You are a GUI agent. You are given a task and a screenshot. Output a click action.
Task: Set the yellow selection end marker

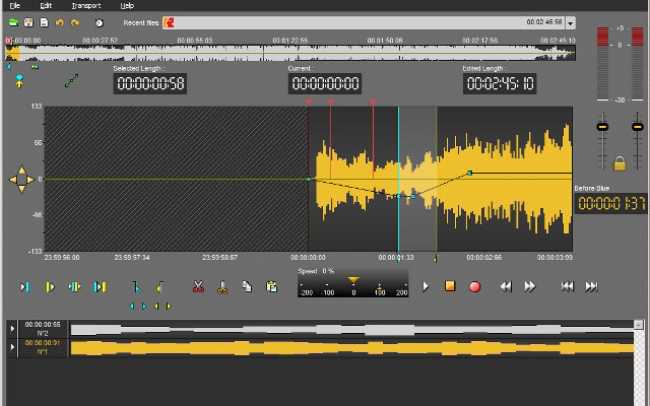pyautogui.click(x=159, y=287)
